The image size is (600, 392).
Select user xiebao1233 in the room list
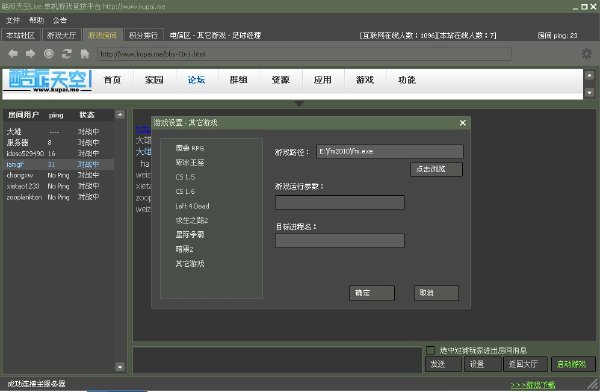[59, 186]
